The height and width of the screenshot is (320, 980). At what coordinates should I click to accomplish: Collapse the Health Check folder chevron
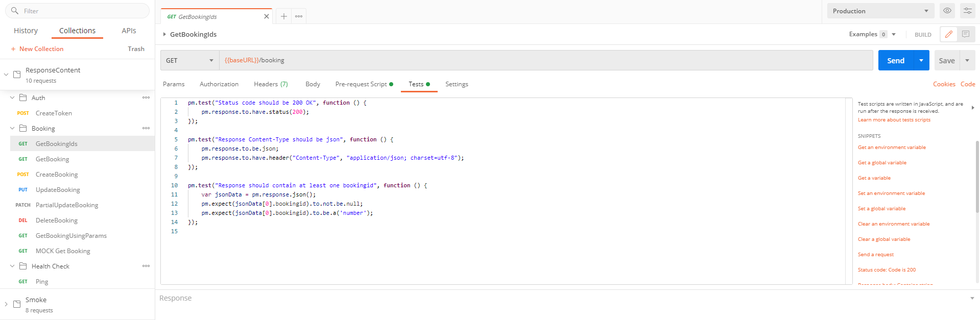pyautogui.click(x=12, y=266)
